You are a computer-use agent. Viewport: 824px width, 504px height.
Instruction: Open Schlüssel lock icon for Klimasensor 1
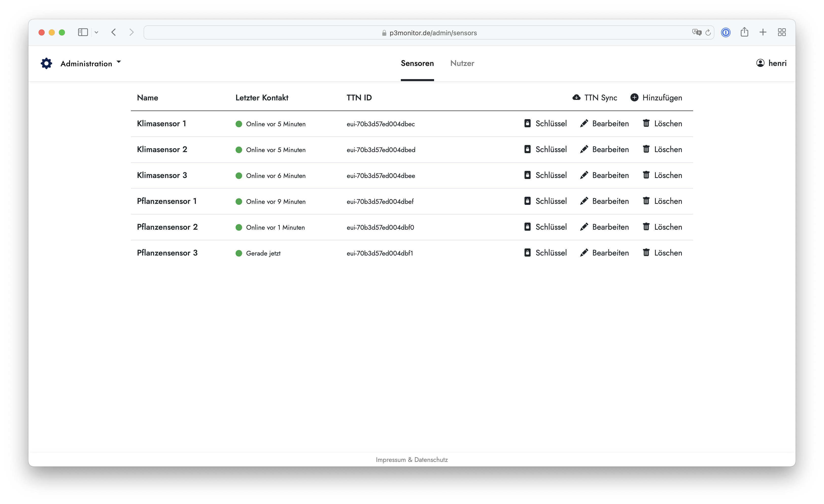click(x=527, y=123)
